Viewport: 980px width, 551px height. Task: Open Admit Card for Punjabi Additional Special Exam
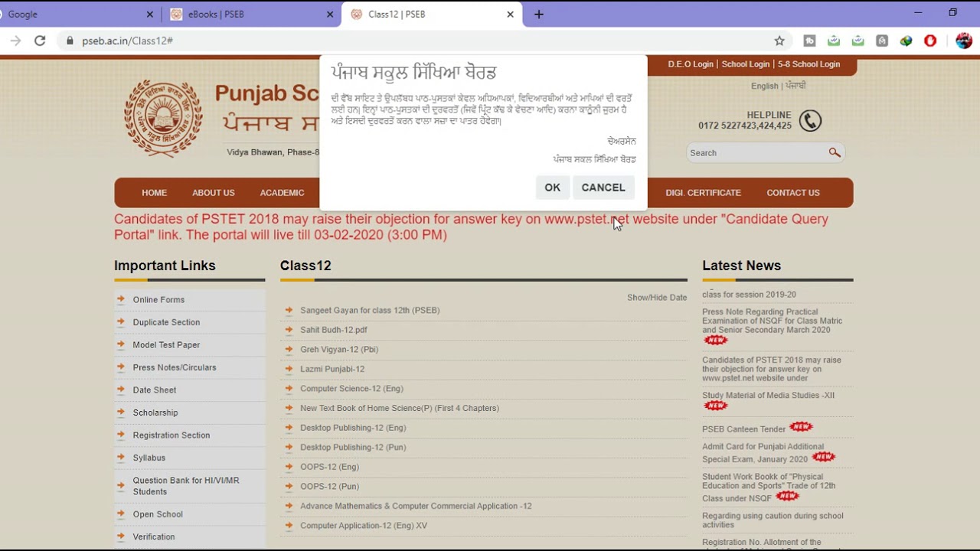coord(763,453)
